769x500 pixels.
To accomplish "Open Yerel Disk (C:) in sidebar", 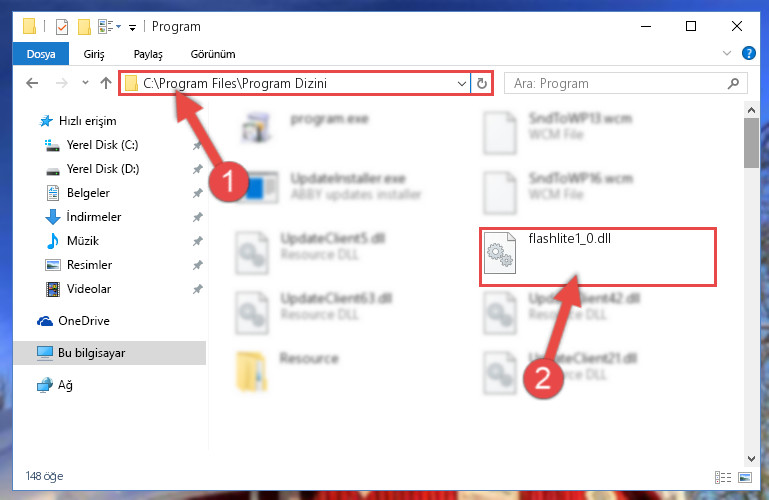I will 102,145.
